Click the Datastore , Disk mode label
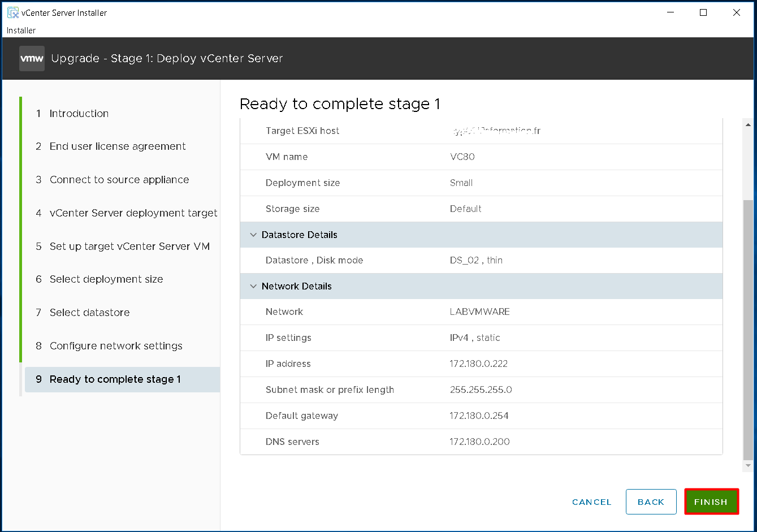757x532 pixels. 314,260
